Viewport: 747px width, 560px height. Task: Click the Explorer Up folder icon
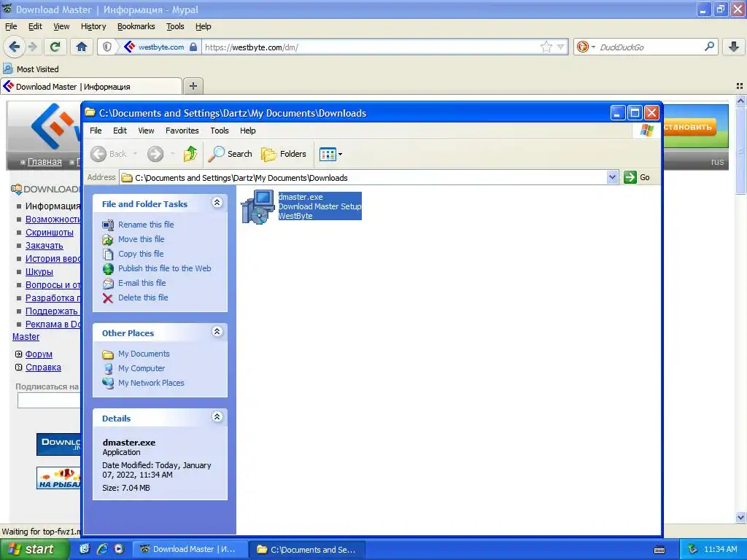coord(190,154)
